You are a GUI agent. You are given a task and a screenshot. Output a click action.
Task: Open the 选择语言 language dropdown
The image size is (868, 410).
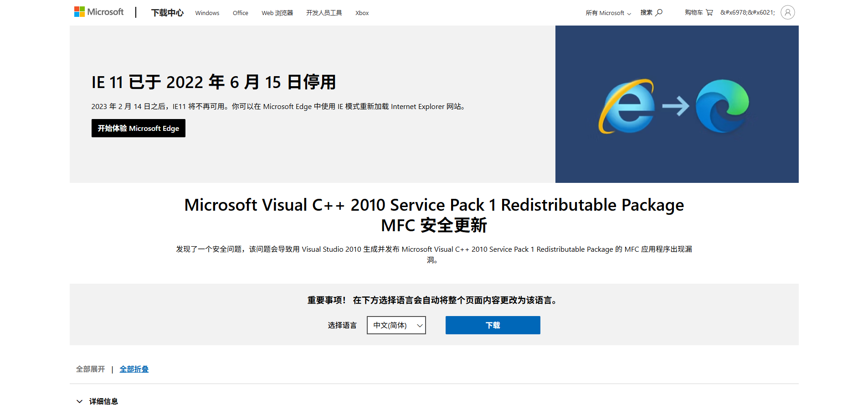(x=396, y=325)
